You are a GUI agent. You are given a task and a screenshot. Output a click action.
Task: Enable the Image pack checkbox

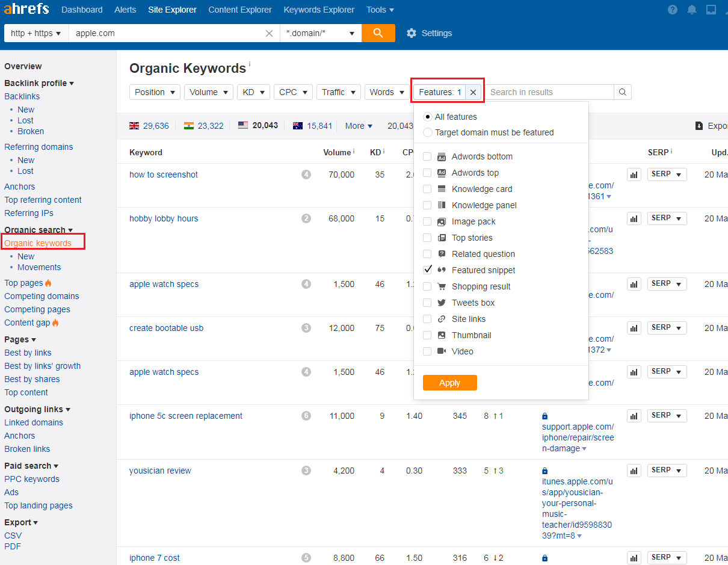pos(428,221)
